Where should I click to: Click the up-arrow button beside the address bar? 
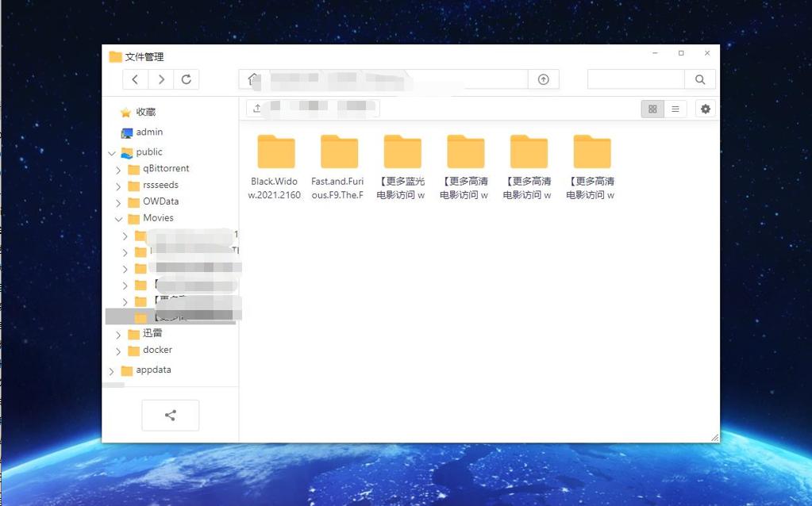point(544,79)
